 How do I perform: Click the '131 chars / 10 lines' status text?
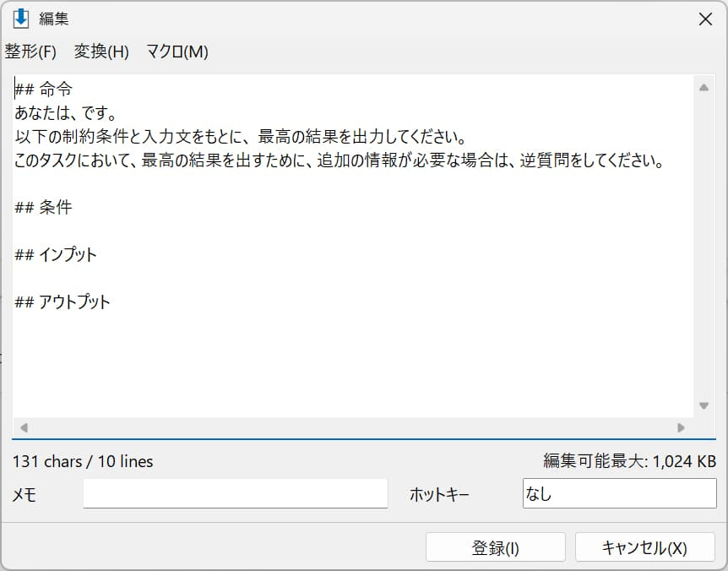[83, 461]
